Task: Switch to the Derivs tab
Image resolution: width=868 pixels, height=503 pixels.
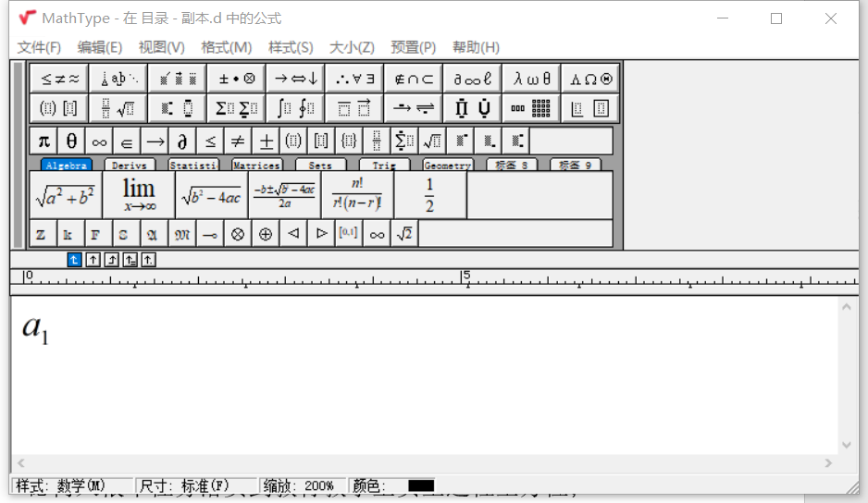Action: click(130, 165)
